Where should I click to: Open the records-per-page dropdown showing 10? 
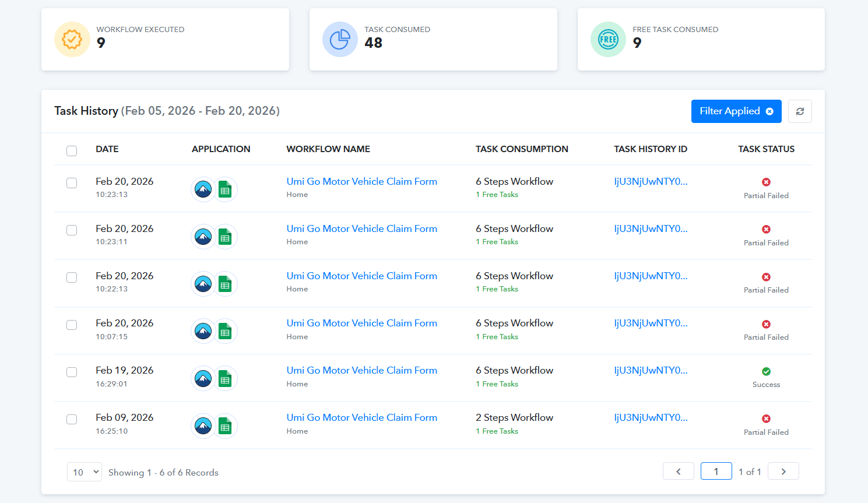[x=85, y=472]
